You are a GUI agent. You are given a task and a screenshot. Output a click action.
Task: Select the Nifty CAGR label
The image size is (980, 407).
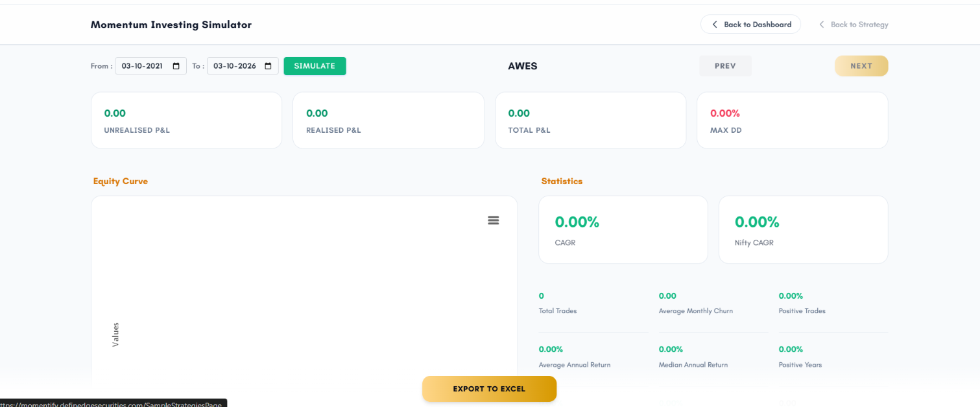[754, 243]
